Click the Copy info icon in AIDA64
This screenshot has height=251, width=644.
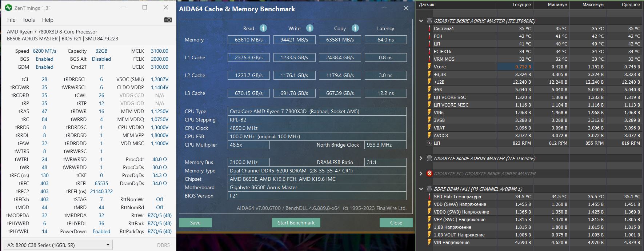click(x=355, y=28)
